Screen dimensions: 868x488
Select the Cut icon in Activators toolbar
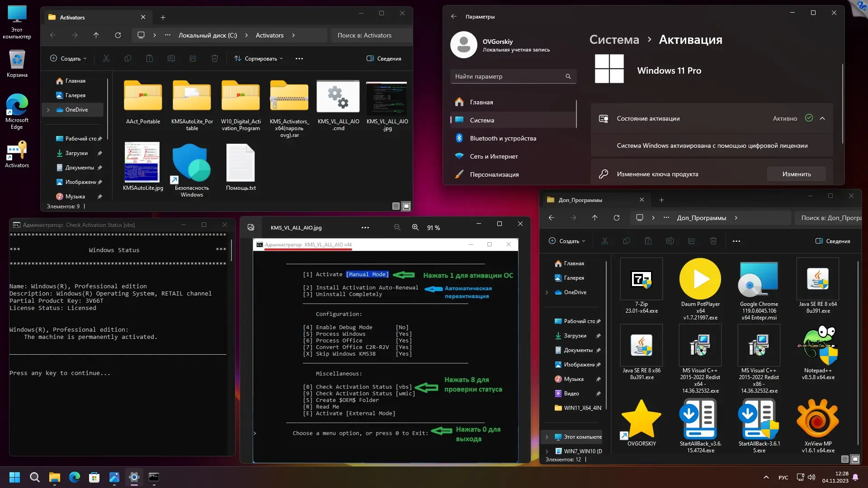click(106, 58)
